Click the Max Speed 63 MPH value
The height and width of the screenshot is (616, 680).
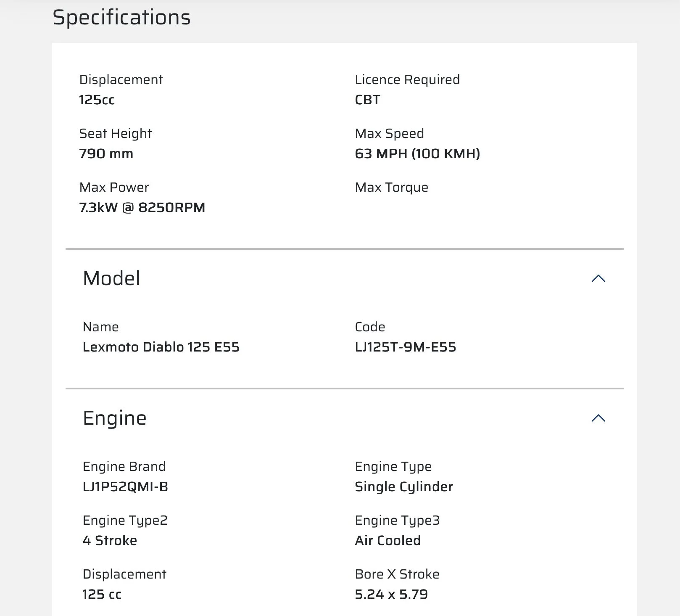click(417, 153)
